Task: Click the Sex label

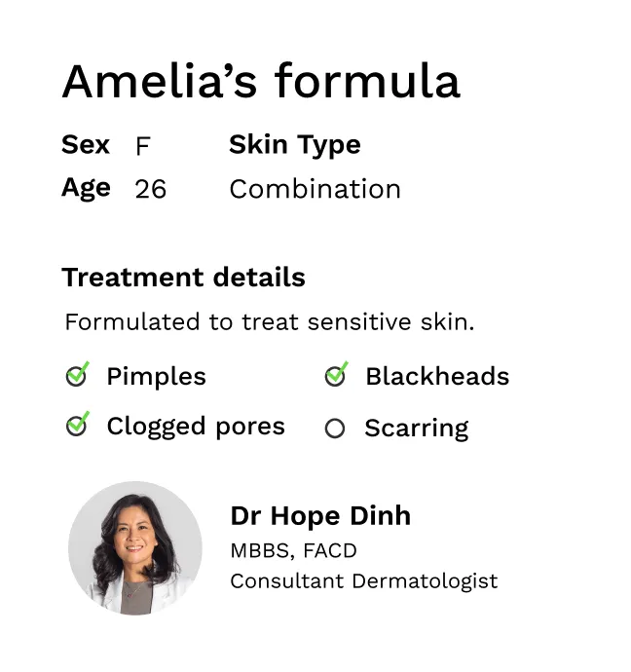Action: [86, 145]
